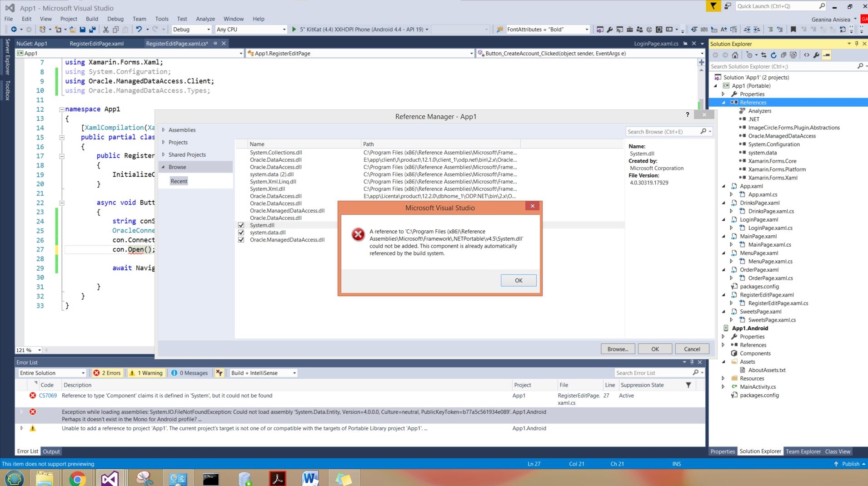Screen dimensions: 868x486
Task: Click the Save All toolbar icon
Action: coord(92,30)
